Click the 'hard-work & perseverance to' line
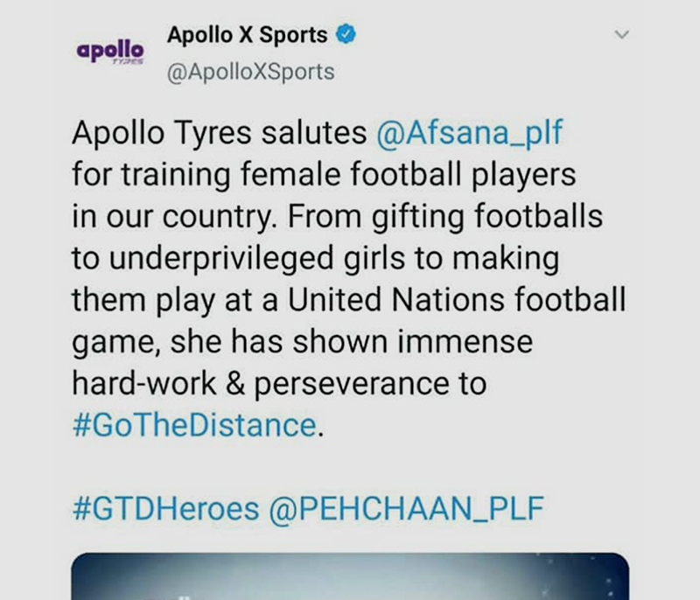 (x=279, y=383)
